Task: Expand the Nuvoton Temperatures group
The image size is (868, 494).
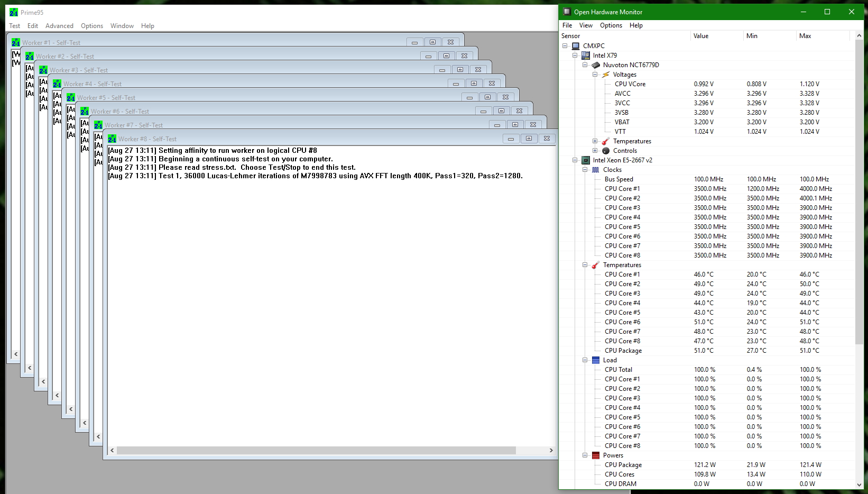Action: [595, 141]
